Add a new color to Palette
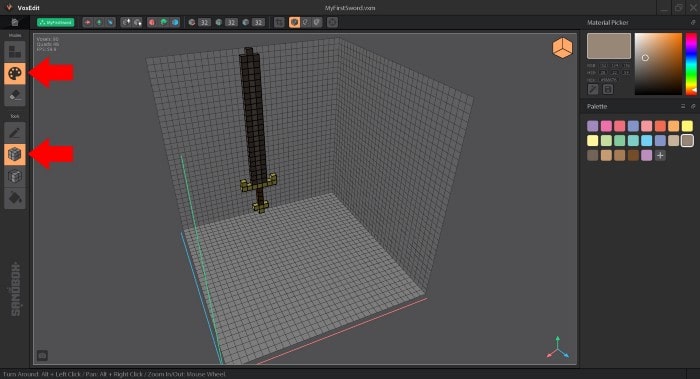The image size is (700, 379). click(x=660, y=155)
